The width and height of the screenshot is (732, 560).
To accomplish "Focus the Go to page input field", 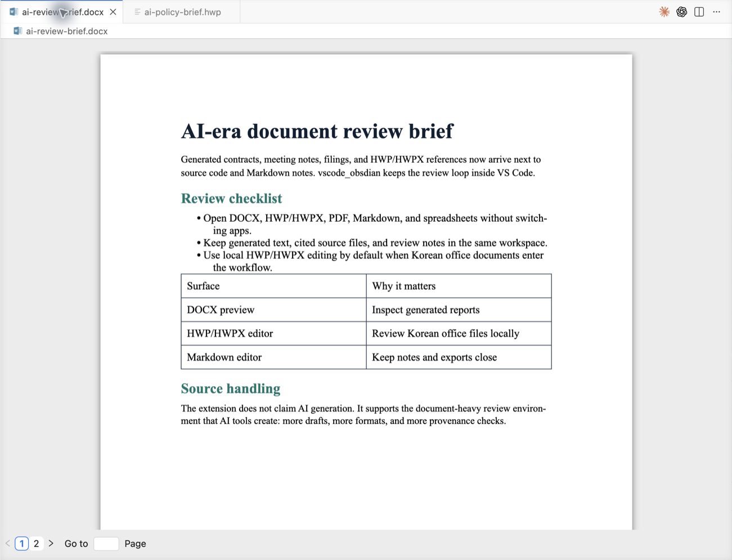I will [106, 544].
